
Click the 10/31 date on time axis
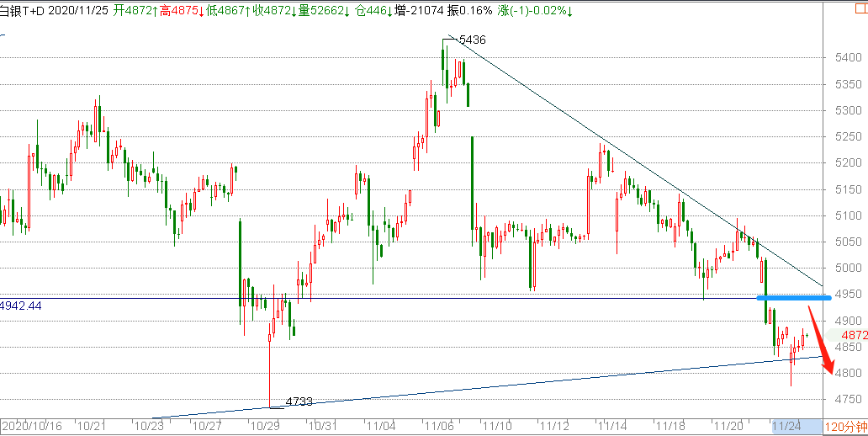coord(322,426)
